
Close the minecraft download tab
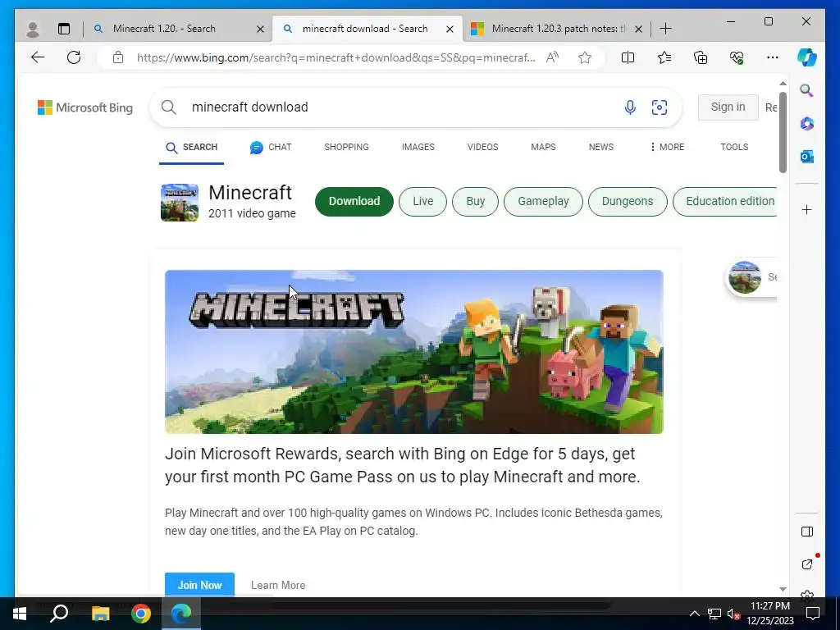click(450, 29)
